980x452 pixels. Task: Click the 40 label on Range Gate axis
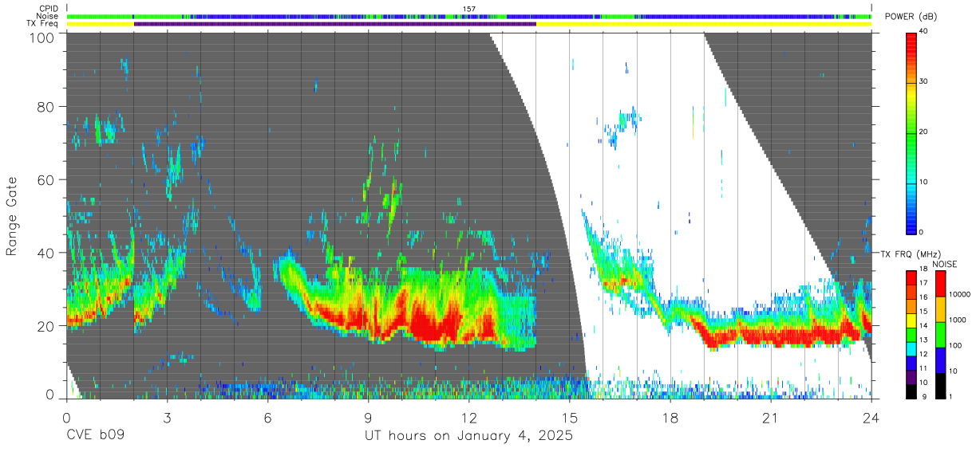tap(45, 253)
